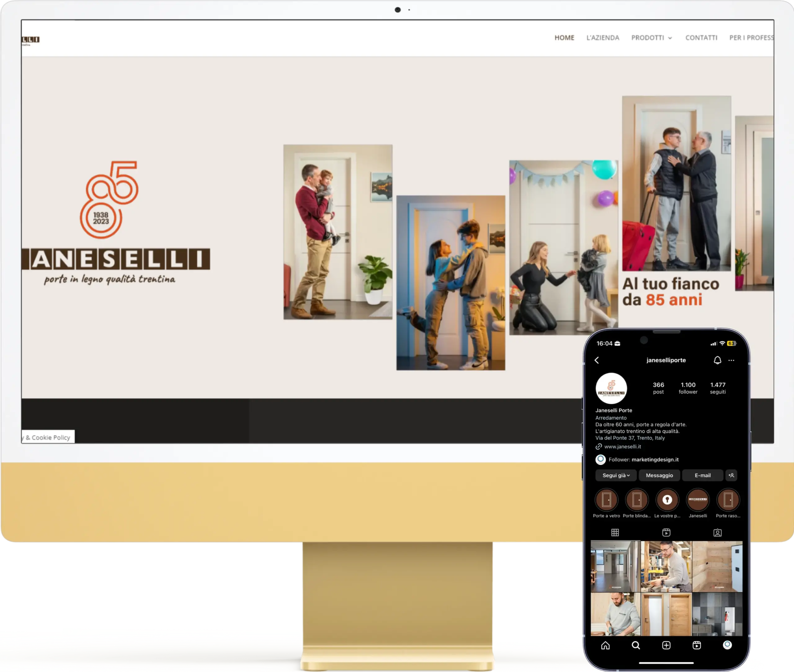The image size is (794, 672).
Task: Open the craftsman with glasses post thumbnail
Action: [x=667, y=566]
